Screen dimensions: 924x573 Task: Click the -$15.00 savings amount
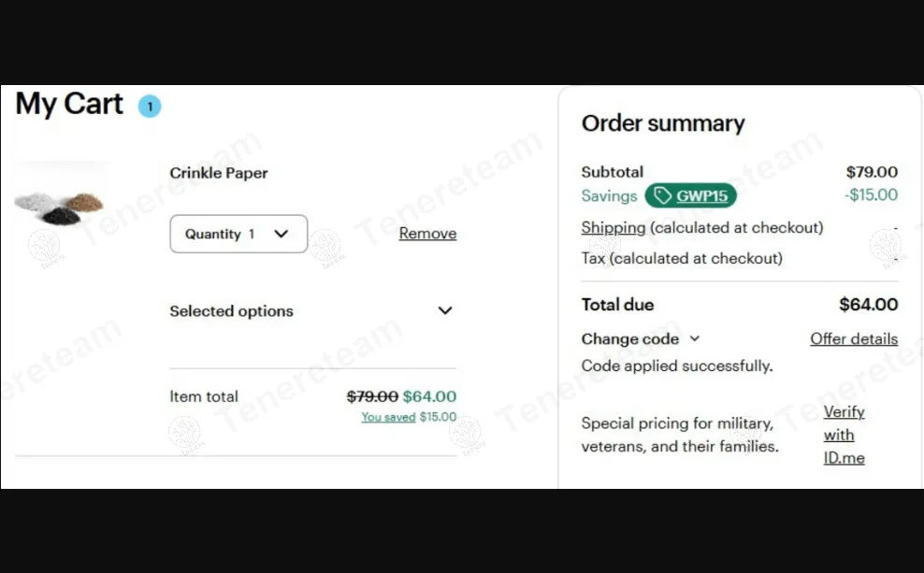(x=871, y=194)
